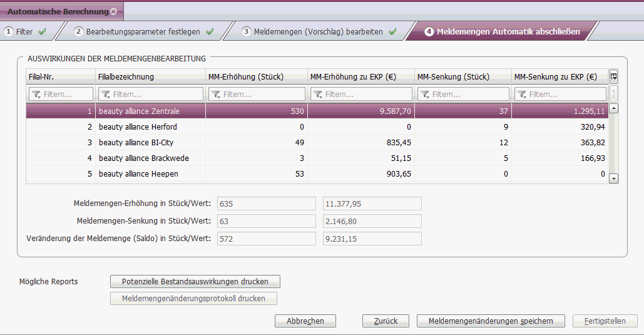Image resolution: width=644 pixels, height=335 pixels.
Task: Print Potenzielle Bestandsauswirkungen report
Action: [195, 282]
